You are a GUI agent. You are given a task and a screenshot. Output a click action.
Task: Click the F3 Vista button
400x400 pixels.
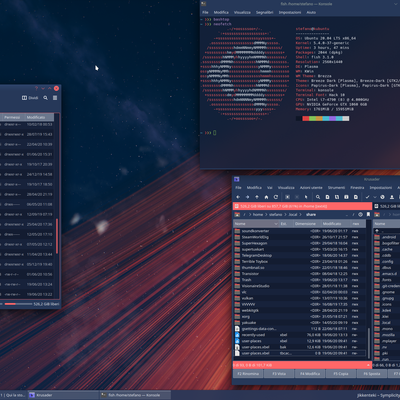point(279,374)
